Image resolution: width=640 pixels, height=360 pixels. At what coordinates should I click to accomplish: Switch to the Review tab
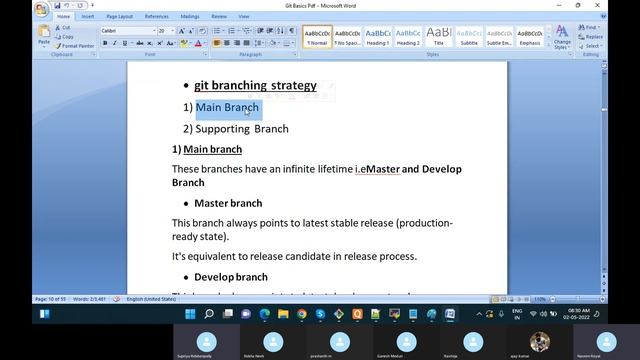coord(219,16)
